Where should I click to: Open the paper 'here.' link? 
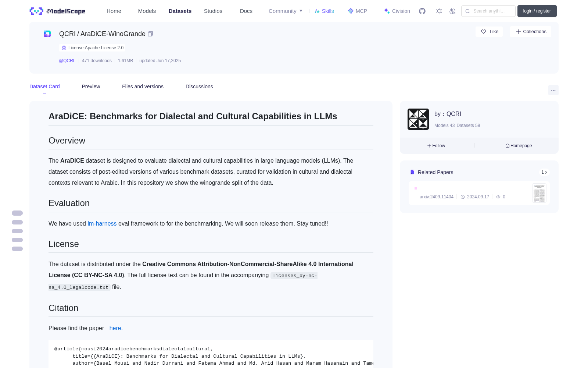(x=116, y=328)
